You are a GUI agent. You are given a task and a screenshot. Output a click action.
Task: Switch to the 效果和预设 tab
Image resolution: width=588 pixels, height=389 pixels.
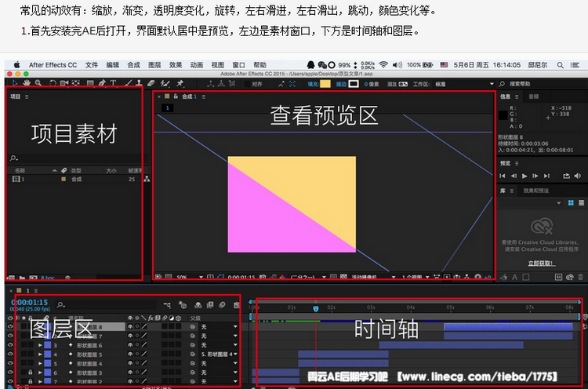[x=536, y=191]
